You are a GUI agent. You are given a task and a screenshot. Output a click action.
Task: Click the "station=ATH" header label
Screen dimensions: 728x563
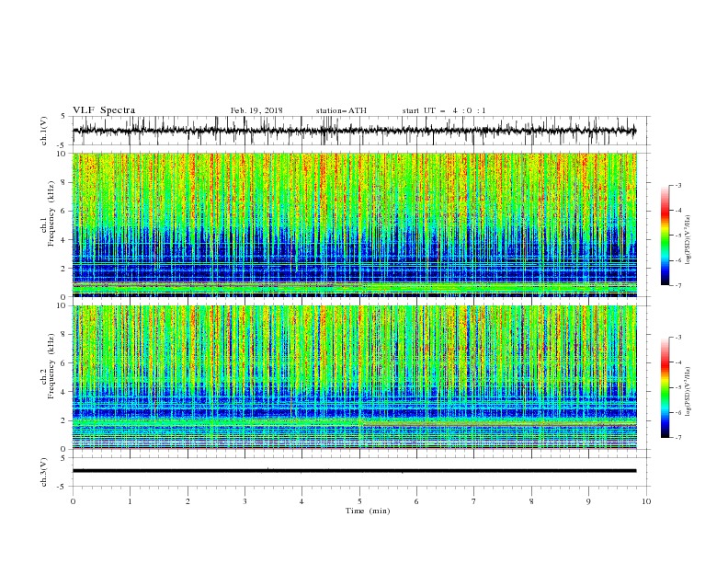[x=341, y=110]
